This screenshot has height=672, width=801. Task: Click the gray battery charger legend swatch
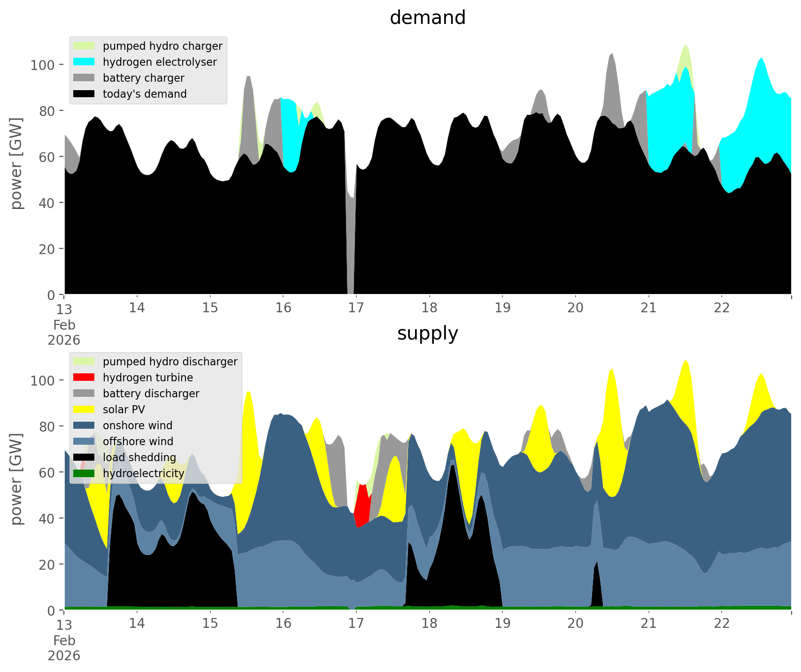coord(84,78)
